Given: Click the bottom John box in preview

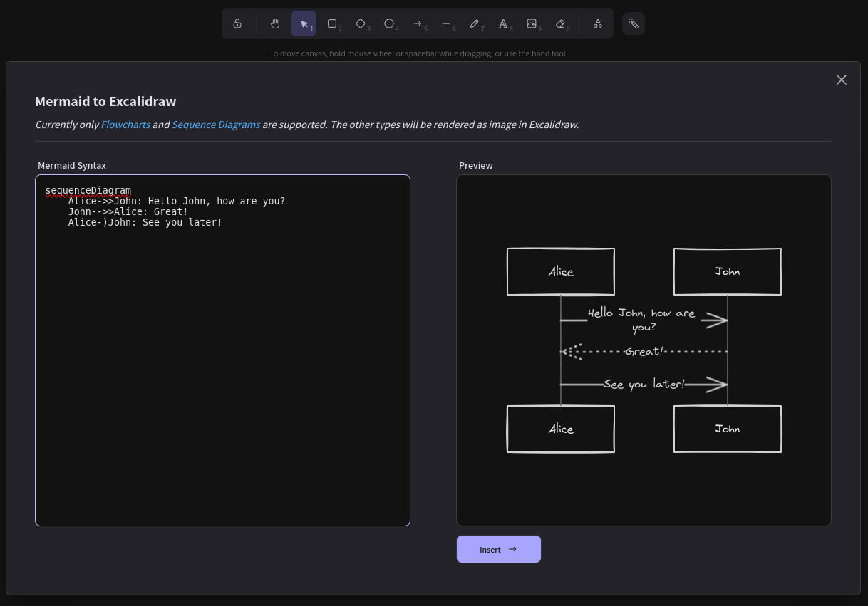Looking at the screenshot, I should click(x=728, y=429).
